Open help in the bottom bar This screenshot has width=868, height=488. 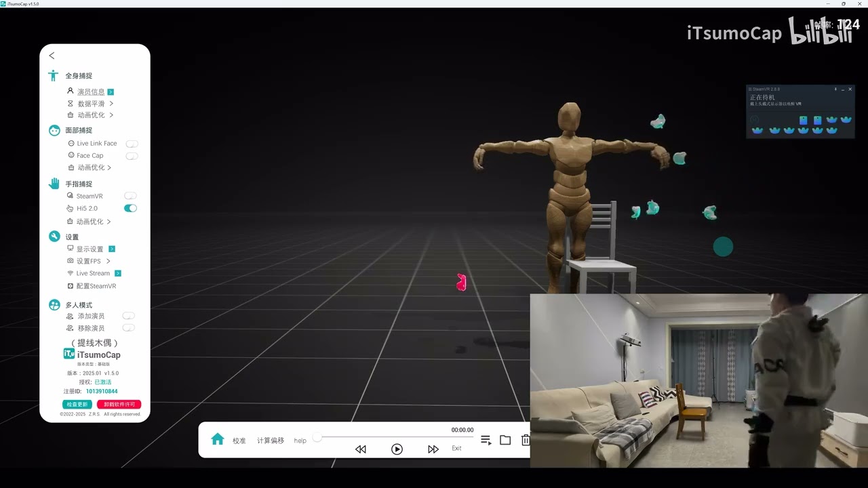coord(300,441)
